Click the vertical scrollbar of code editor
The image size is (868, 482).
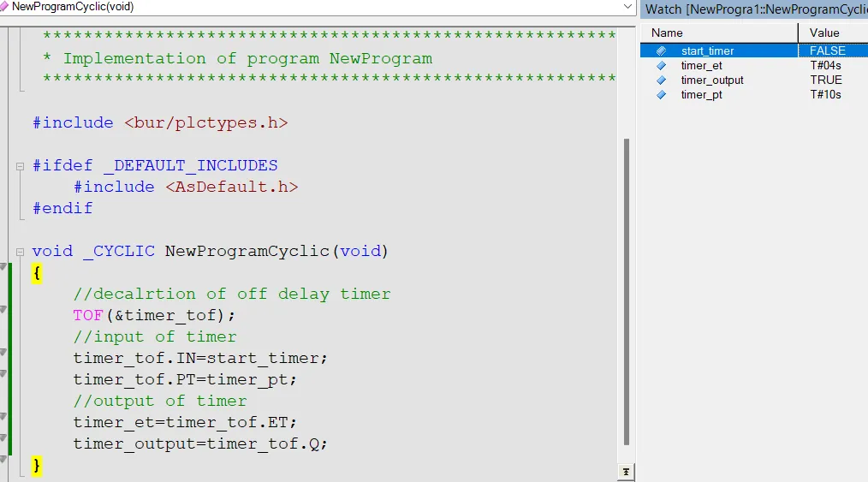coord(626,292)
